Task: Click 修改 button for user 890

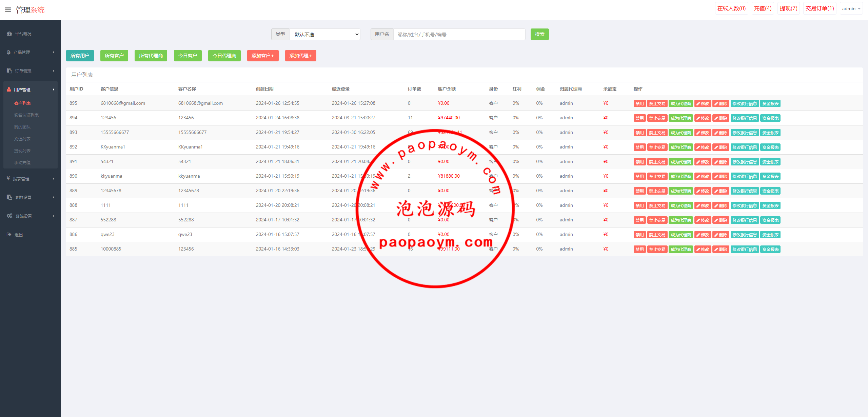Action: [x=703, y=176]
